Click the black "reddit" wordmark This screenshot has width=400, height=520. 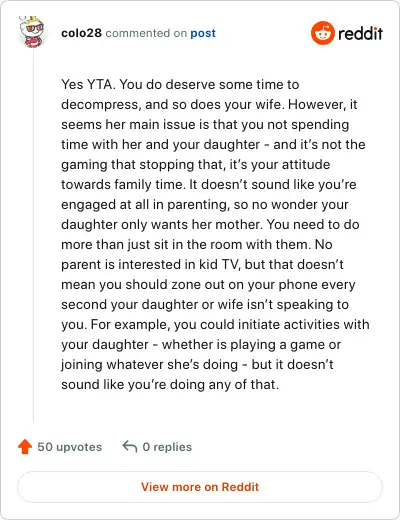[360, 34]
